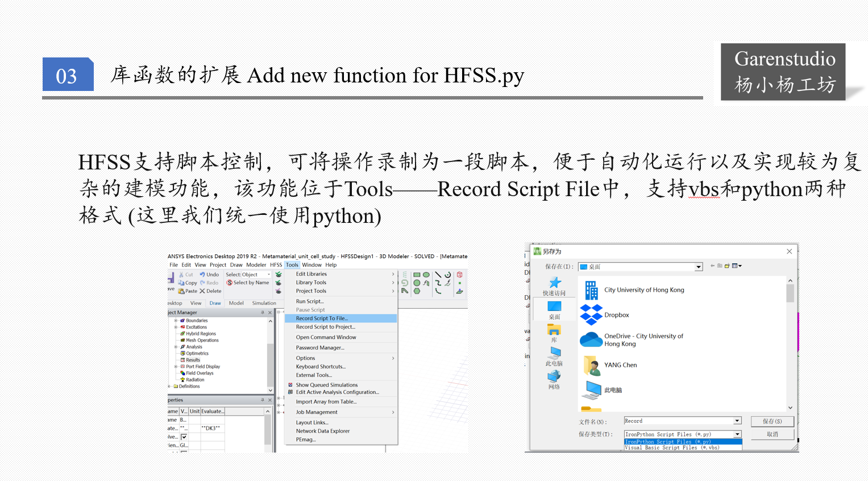
Task: Click the back arrow in save dialog toolbar
Action: [712, 266]
